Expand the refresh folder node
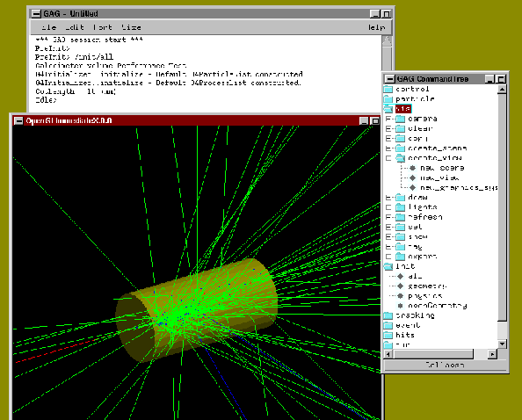This screenshot has height=420, width=522. [388, 217]
